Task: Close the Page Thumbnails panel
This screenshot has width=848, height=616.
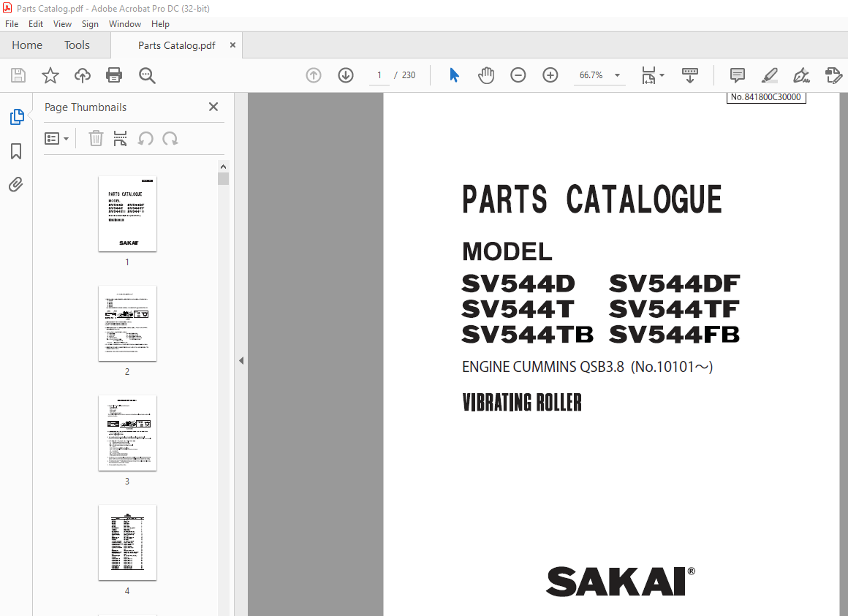Action: point(213,107)
